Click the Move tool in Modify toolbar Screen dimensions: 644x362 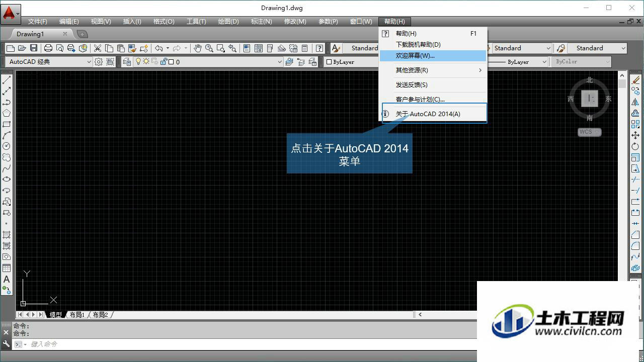pyautogui.click(x=635, y=135)
